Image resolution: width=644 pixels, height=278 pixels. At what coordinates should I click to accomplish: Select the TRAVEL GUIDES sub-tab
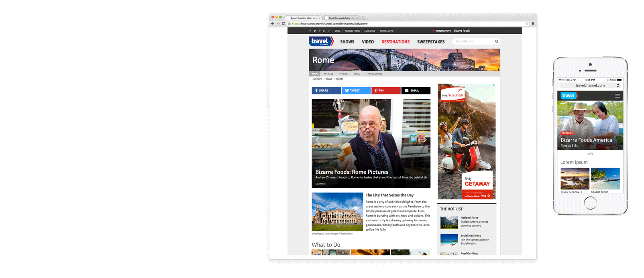click(x=374, y=74)
